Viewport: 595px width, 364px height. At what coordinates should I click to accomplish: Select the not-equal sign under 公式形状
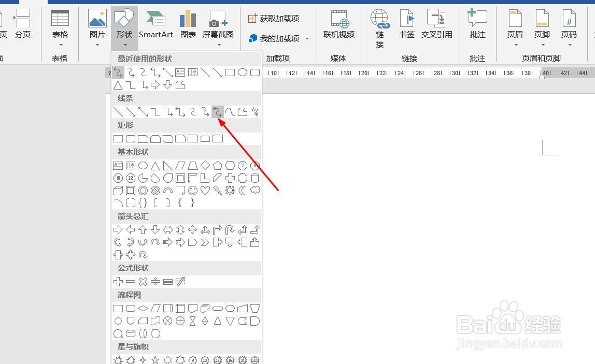pyautogui.click(x=180, y=282)
